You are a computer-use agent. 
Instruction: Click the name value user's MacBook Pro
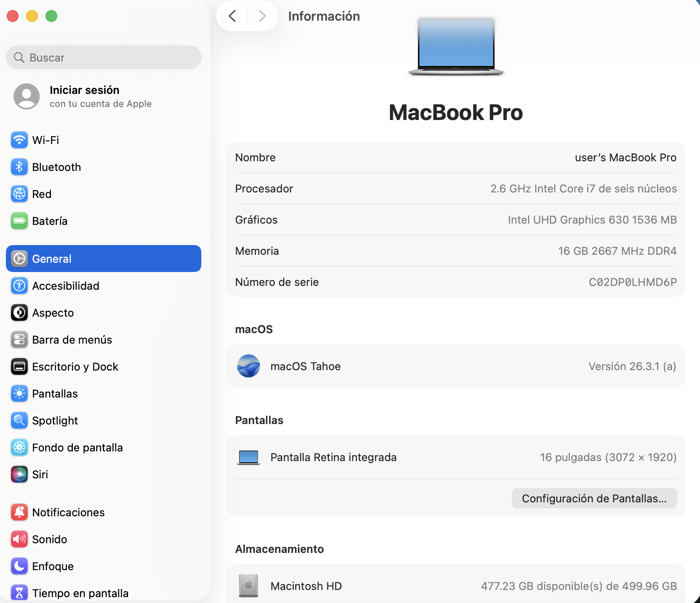coord(625,157)
